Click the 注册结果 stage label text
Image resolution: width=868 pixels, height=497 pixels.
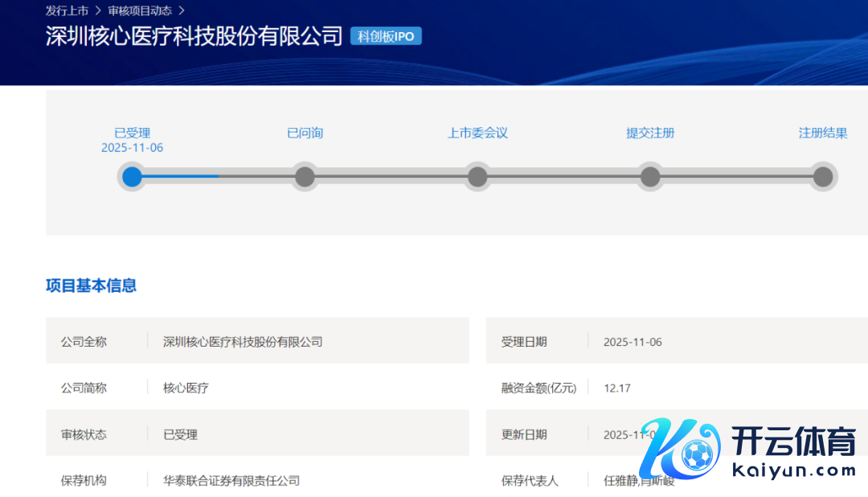[x=822, y=133]
